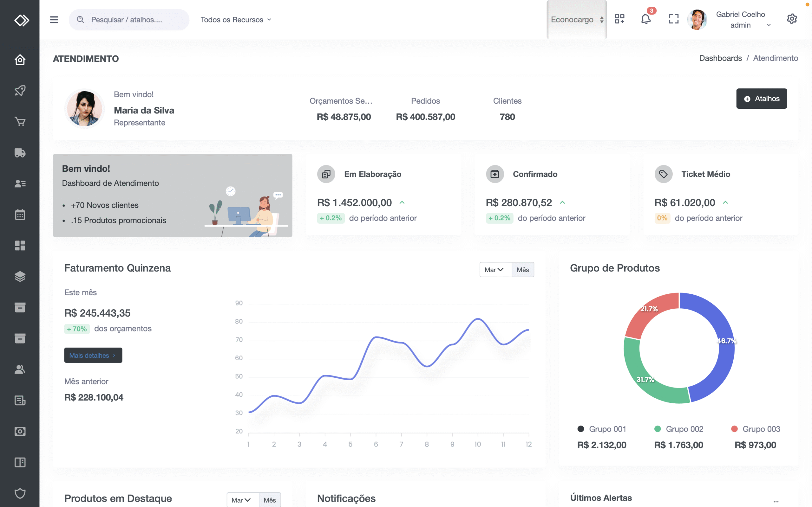
Task: Open the notifications bell
Action: [645, 19]
